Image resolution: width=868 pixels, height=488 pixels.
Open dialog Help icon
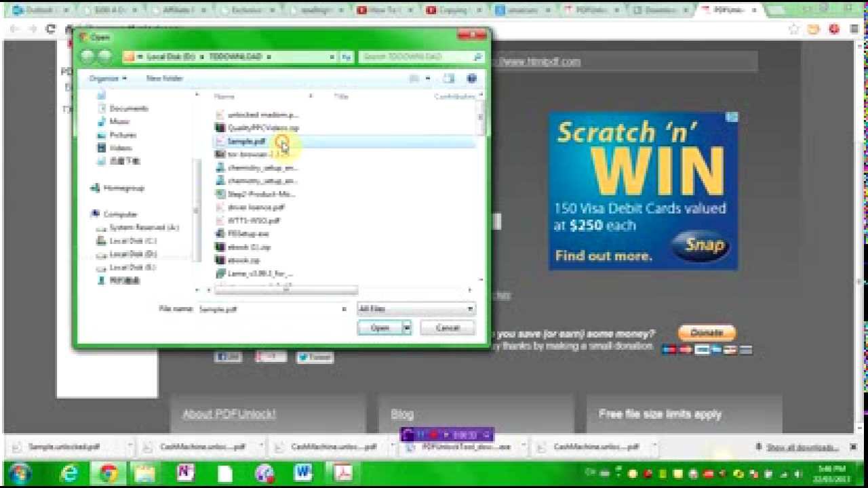pyautogui.click(x=471, y=79)
